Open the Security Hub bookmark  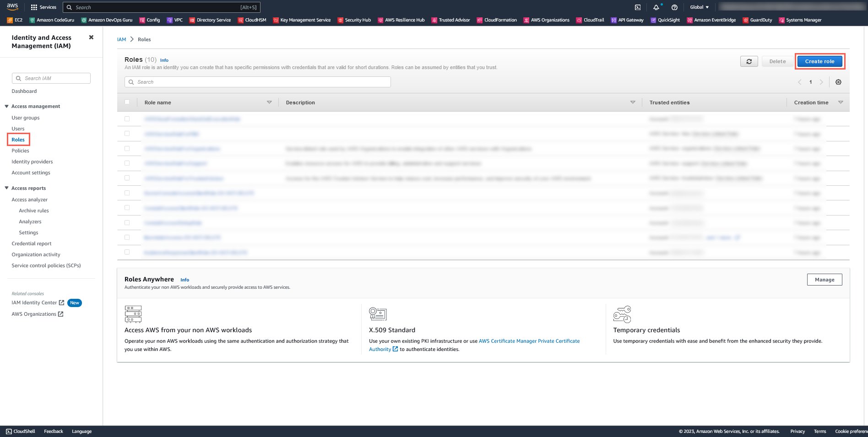(x=354, y=20)
